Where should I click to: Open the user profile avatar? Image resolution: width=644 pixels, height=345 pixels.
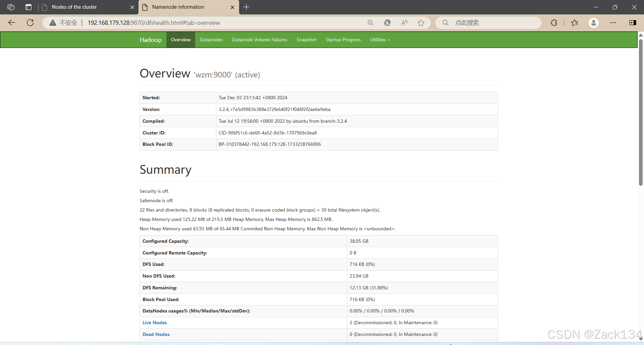point(594,23)
